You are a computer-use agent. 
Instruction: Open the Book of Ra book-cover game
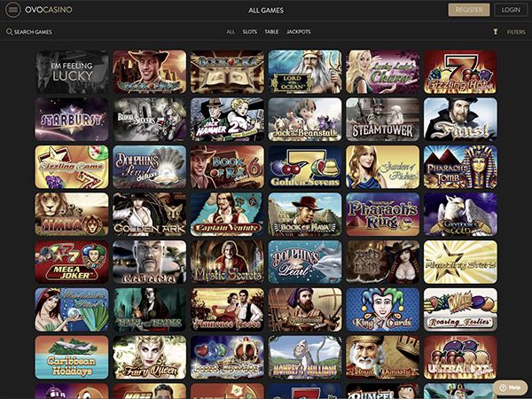coord(227,72)
